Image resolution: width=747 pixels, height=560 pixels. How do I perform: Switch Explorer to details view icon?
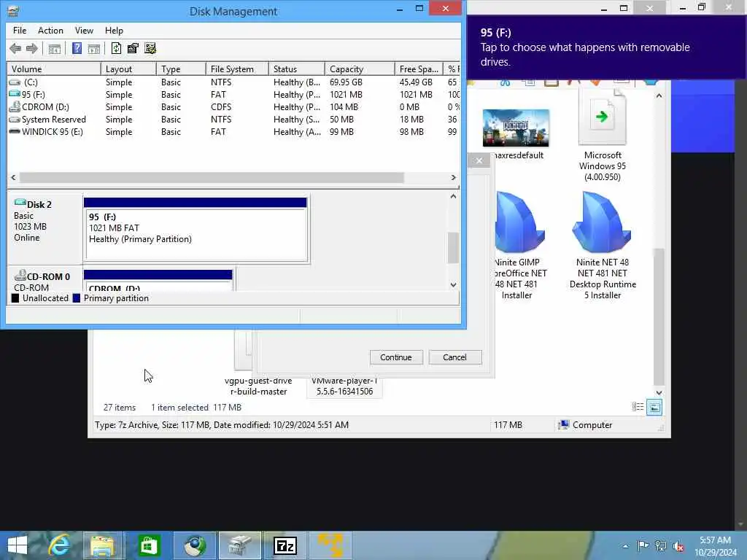tap(638, 407)
